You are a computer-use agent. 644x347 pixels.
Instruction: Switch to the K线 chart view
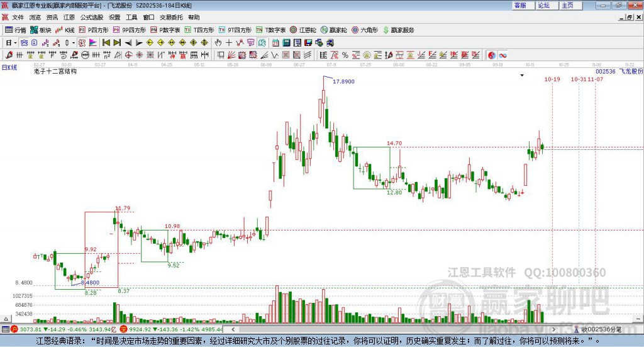click(65, 30)
